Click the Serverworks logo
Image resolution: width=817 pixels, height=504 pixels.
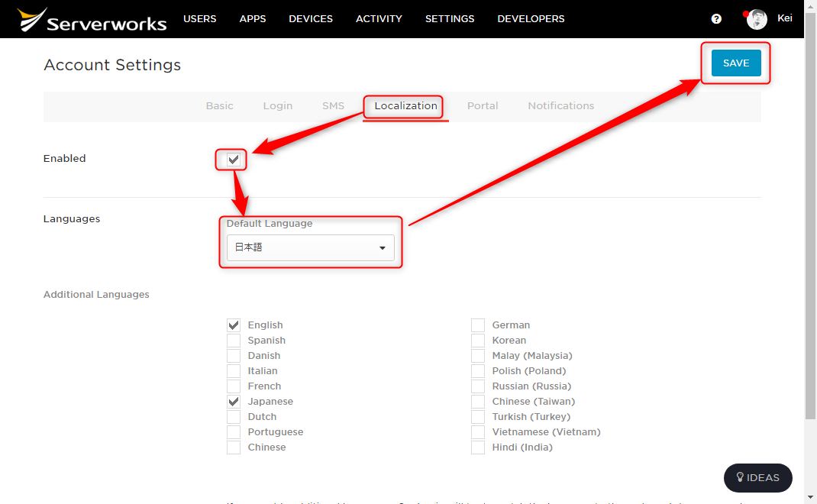(x=92, y=20)
